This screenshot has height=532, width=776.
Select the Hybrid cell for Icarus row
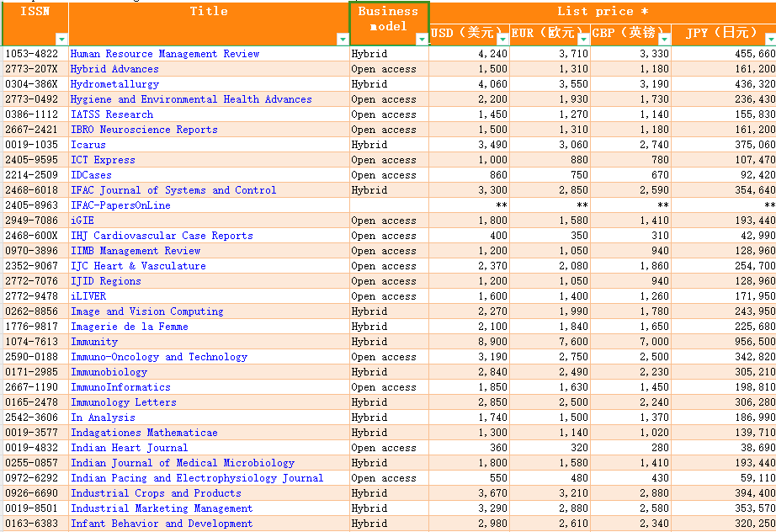(x=369, y=145)
